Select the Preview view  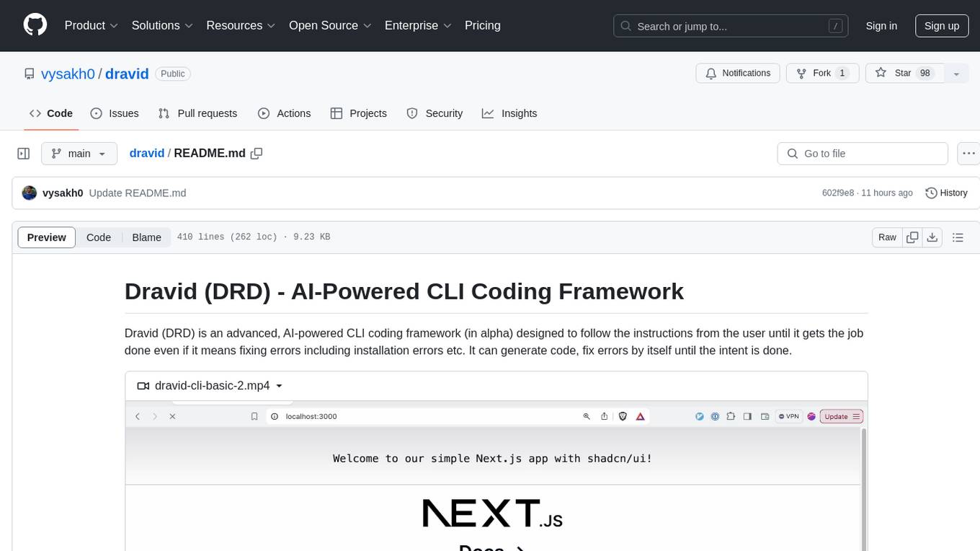click(x=47, y=237)
